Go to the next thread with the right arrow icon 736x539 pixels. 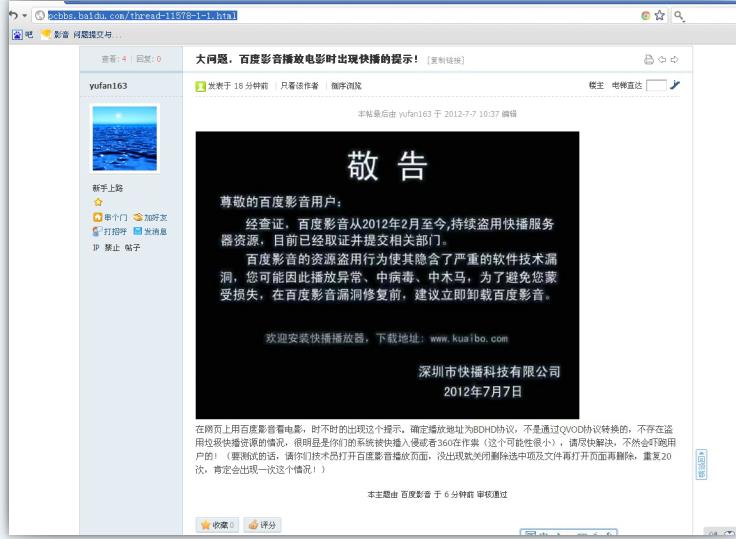(675, 60)
